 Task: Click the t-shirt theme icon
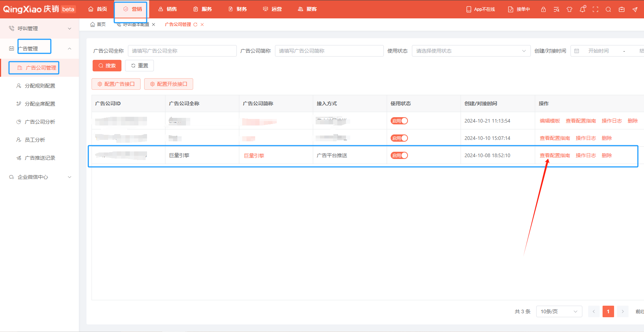[x=569, y=9]
